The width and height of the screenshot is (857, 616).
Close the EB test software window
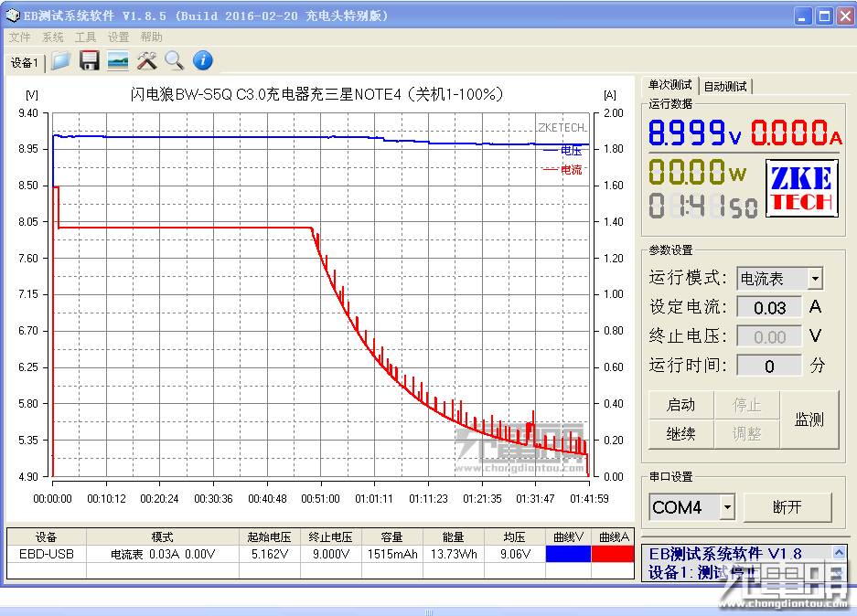[x=845, y=16]
